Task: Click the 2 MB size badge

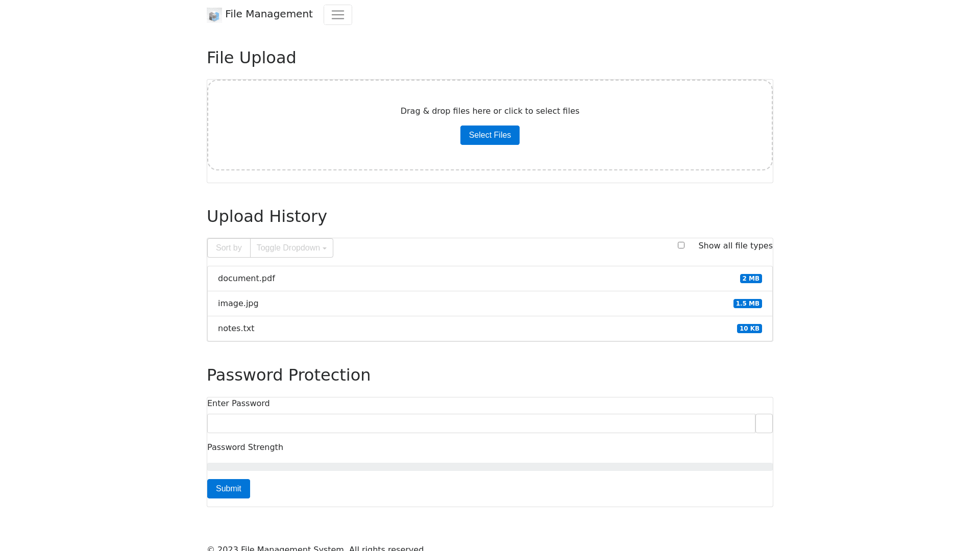Action: click(x=750, y=279)
